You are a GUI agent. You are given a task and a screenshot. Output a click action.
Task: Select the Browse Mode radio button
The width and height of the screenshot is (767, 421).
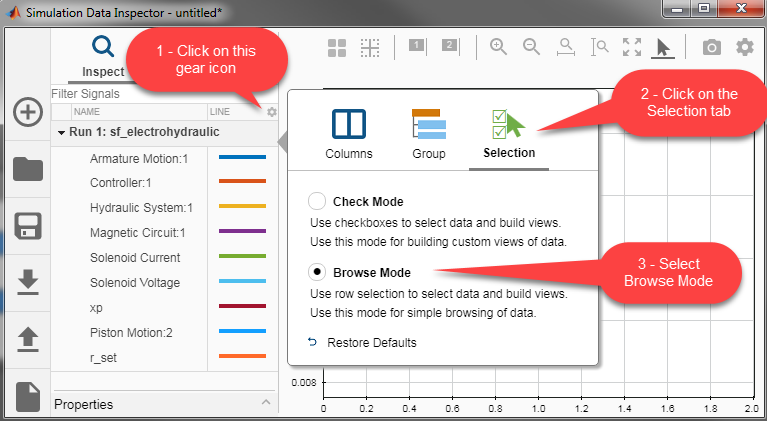pyautogui.click(x=317, y=271)
